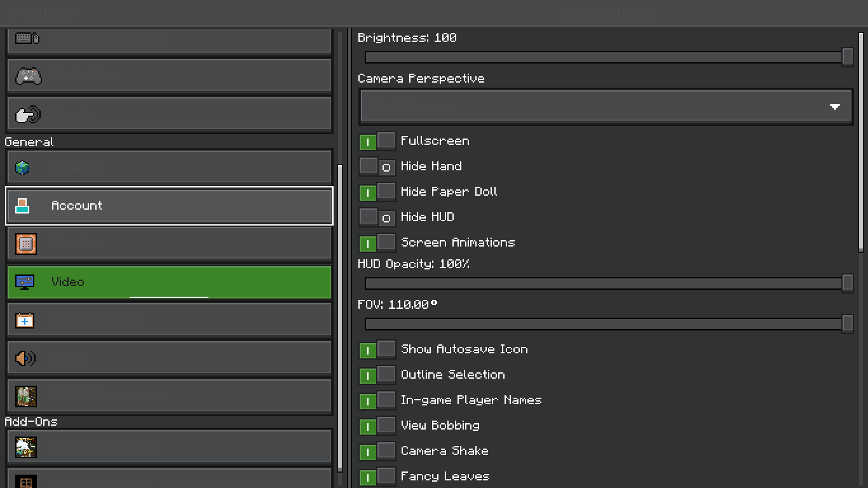Screen dimensions: 868x488
Task: Click the Creator command block icon
Action: (25, 244)
